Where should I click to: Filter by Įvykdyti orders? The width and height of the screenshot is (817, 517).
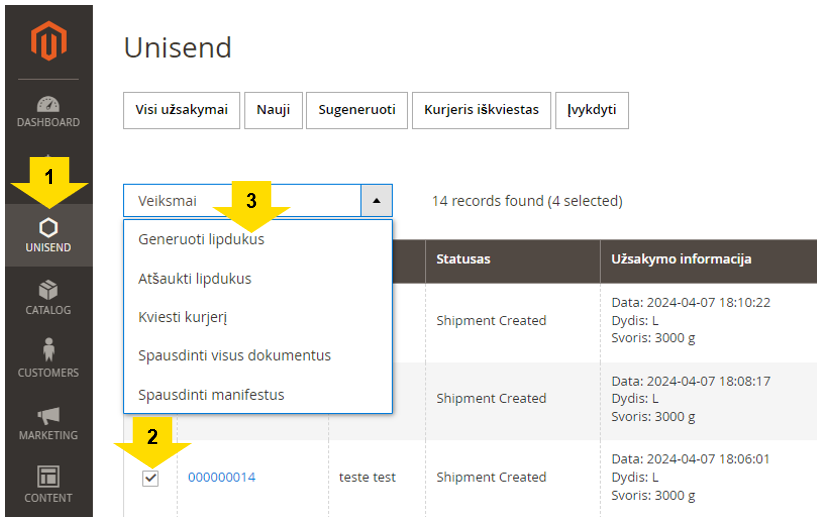click(592, 110)
